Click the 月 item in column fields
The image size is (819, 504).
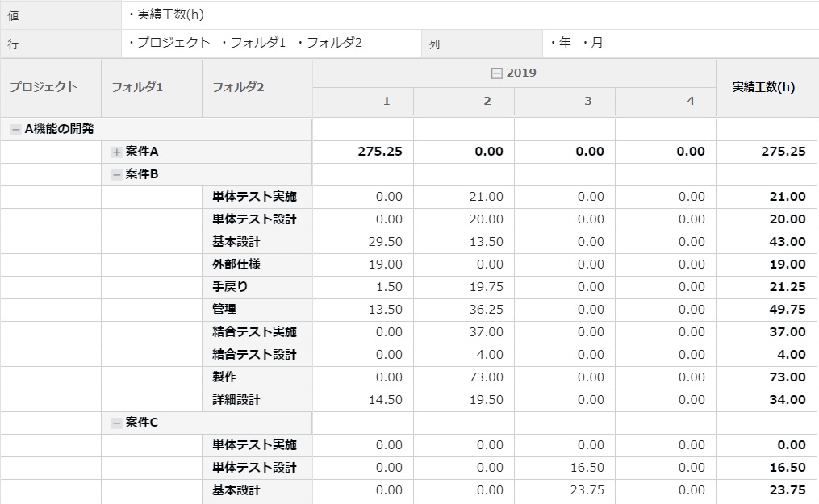click(595, 43)
